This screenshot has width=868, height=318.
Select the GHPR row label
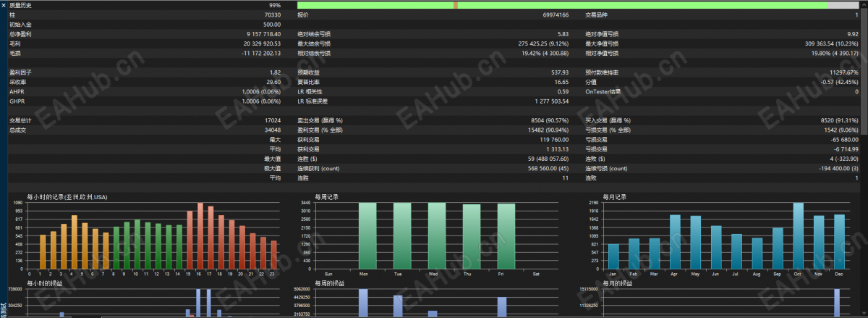tap(17, 101)
